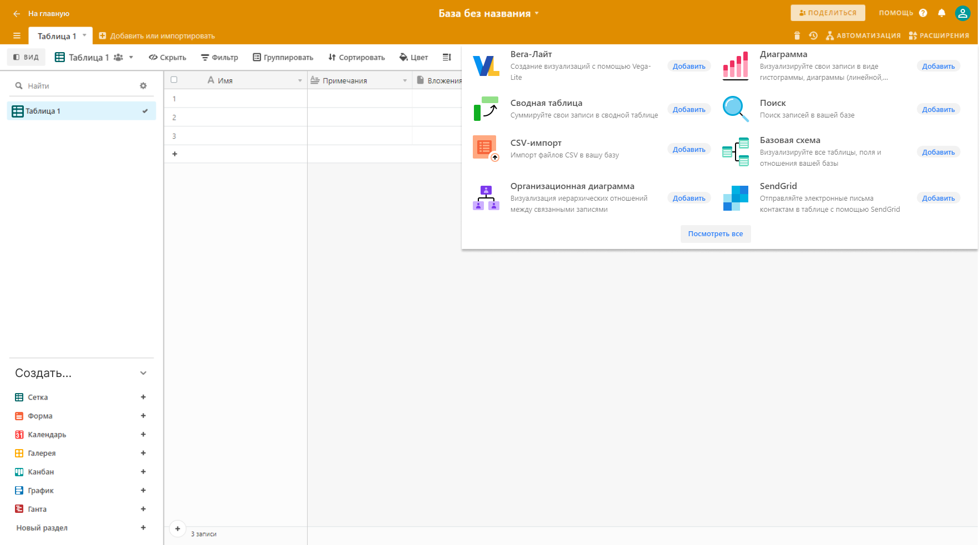
Task: Open view settings gear icon
Action: 144,86
